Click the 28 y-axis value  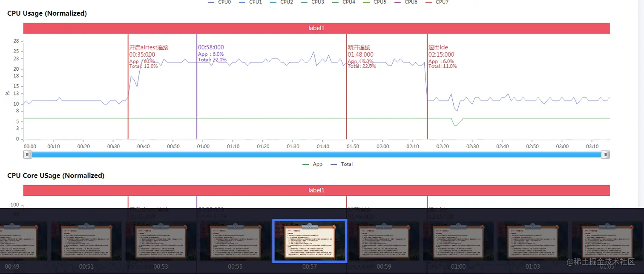pyautogui.click(x=16, y=41)
